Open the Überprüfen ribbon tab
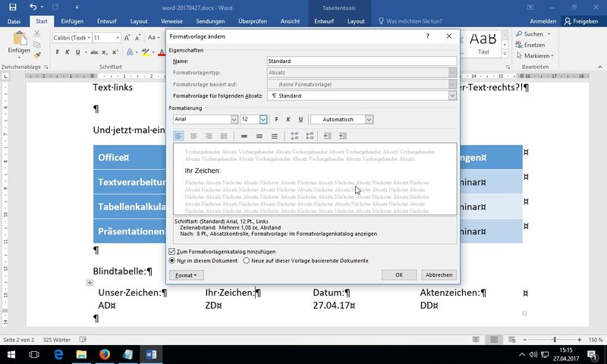 253,22
